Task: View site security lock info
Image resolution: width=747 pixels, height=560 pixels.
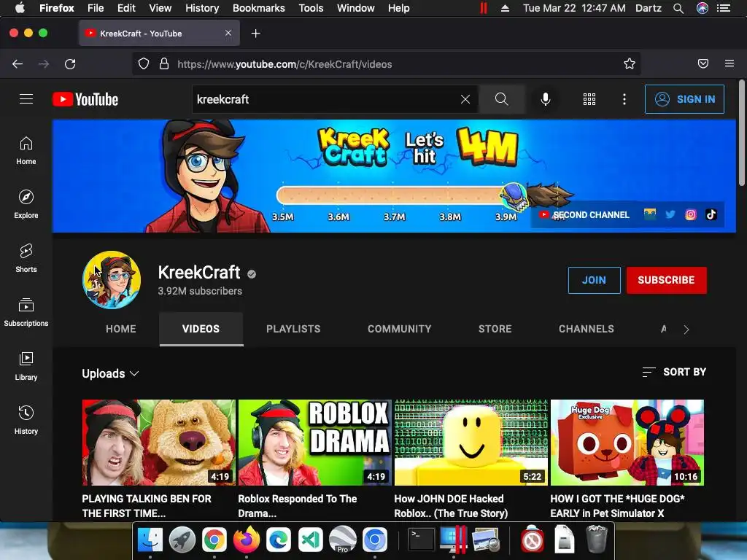Action: [x=164, y=64]
